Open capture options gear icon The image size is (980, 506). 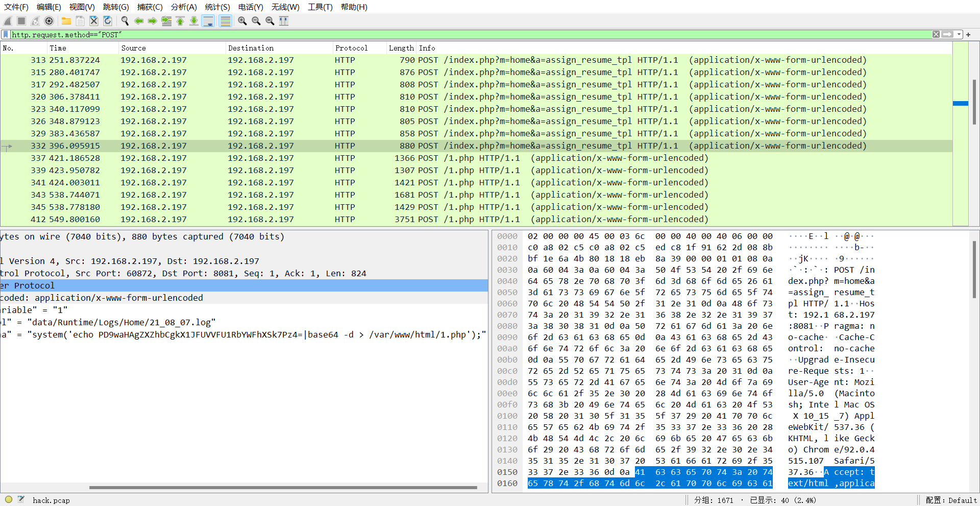click(x=49, y=21)
